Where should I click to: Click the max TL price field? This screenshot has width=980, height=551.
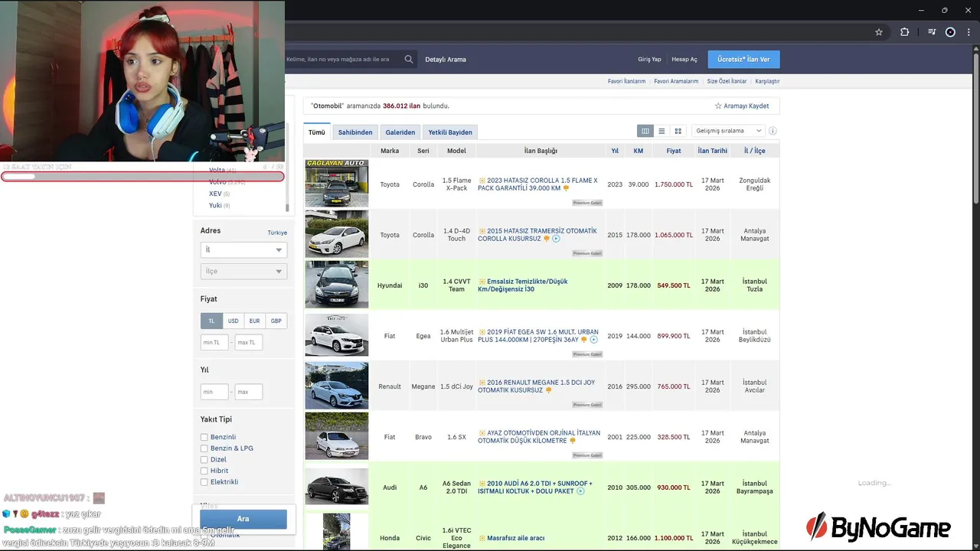click(x=249, y=342)
